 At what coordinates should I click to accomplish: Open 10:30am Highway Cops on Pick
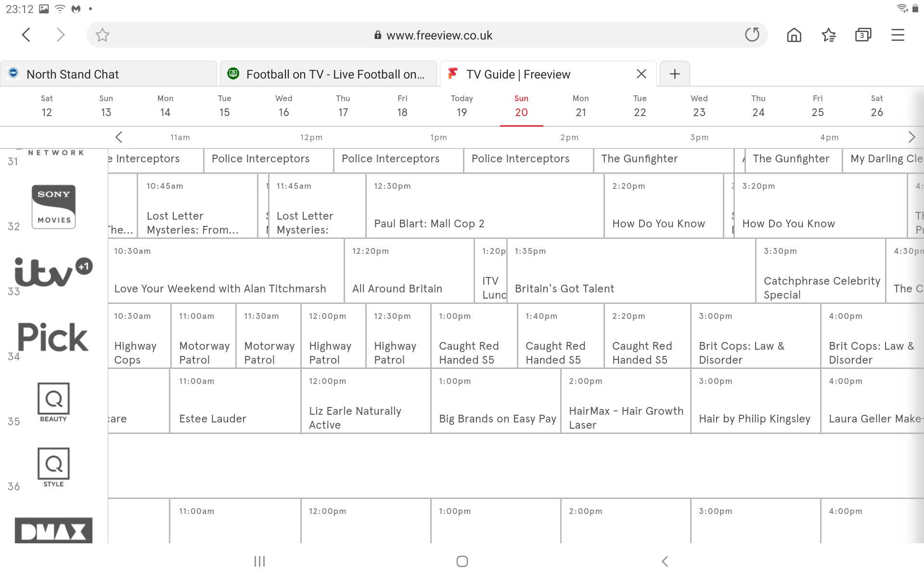(x=140, y=336)
